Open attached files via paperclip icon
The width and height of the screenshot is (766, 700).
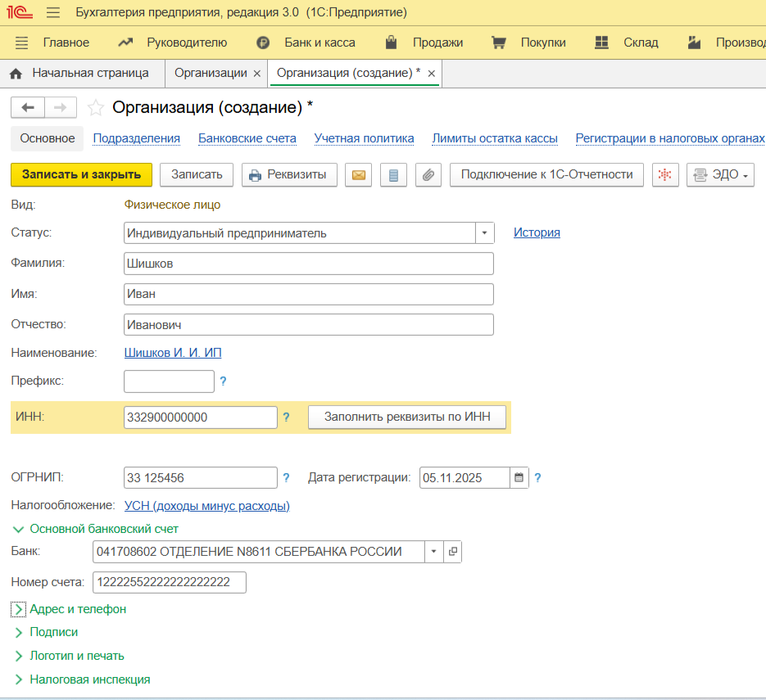click(x=428, y=174)
